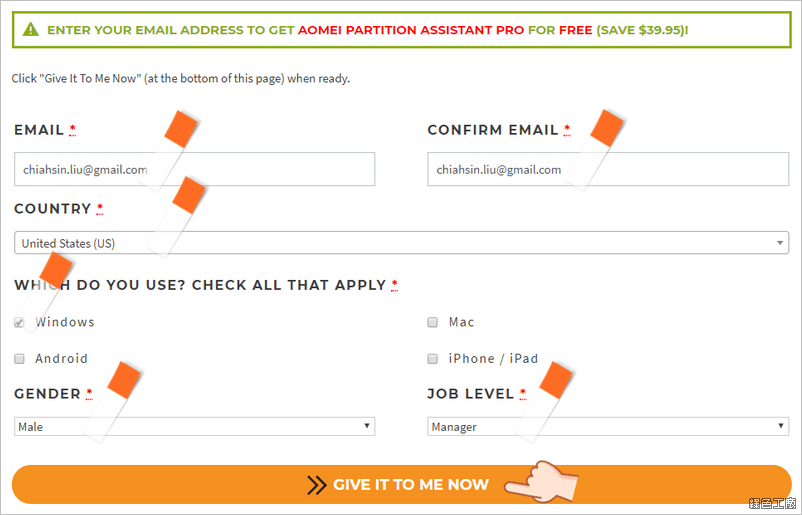Click asterisk after Check All That Apply
This screenshot has width=802, height=515.
(394, 285)
